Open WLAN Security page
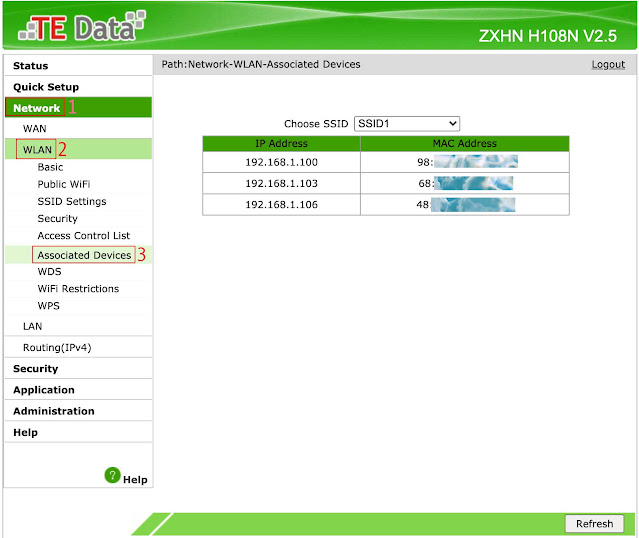The width and height of the screenshot is (639, 538). [x=57, y=218]
